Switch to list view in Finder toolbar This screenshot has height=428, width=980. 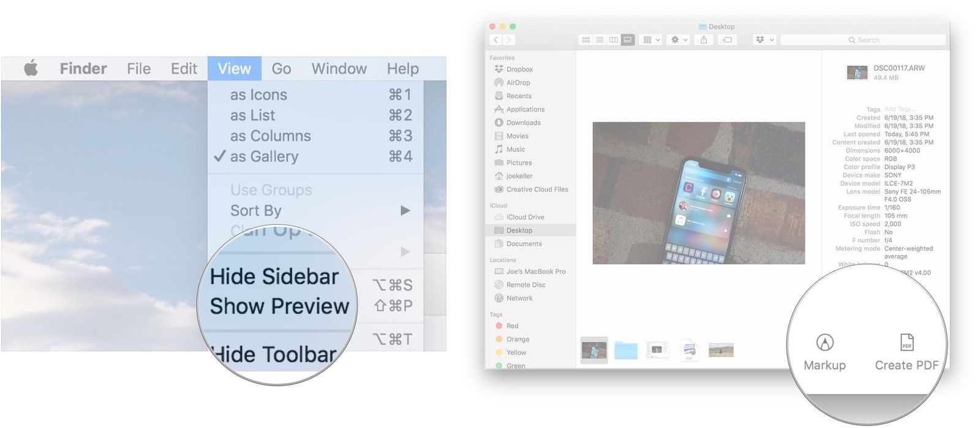[600, 40]
